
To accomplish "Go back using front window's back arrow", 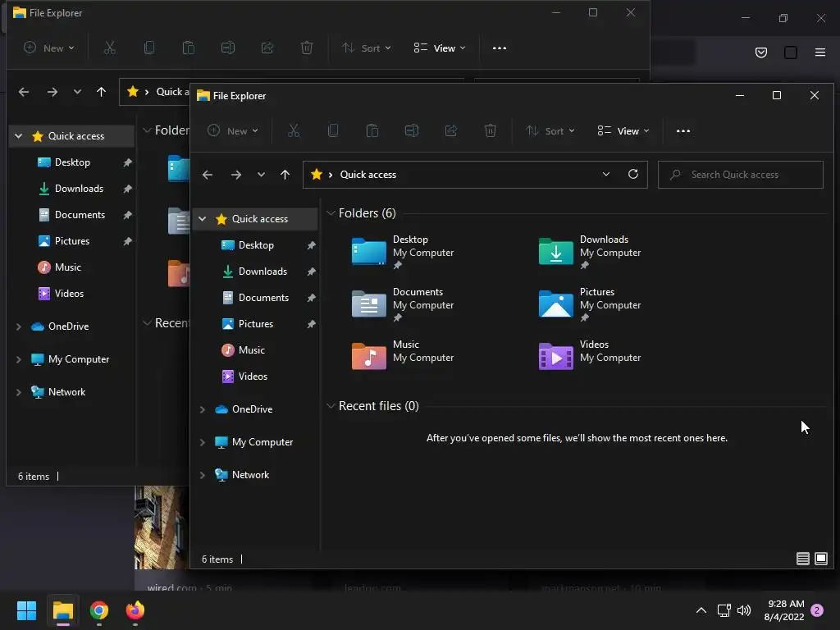I will [x=208, y=175].
